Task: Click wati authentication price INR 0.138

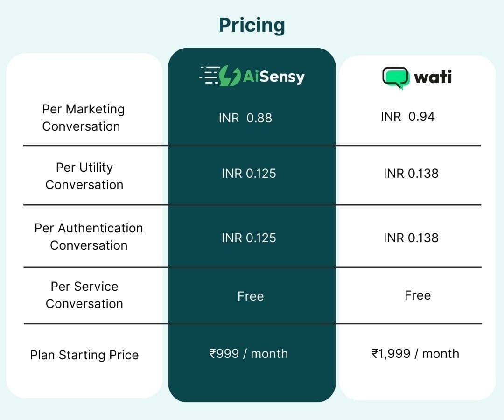Action: [411, 238]
